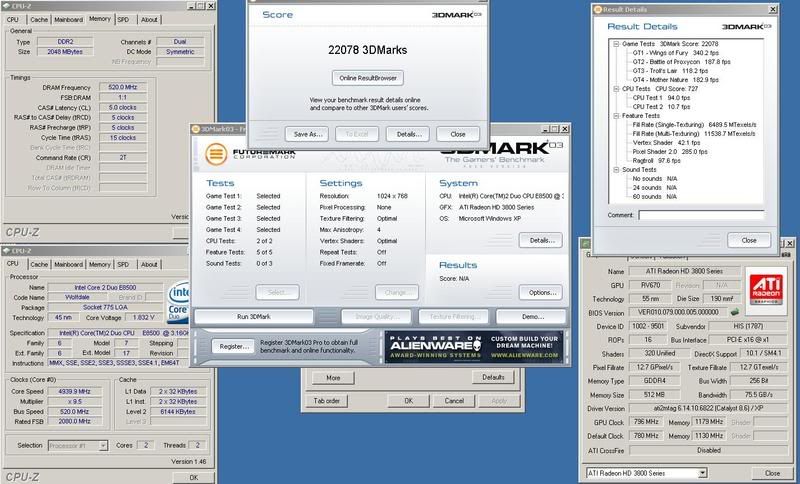
Task: Select CPU tab in CPU-Z memory window
Action: (x=13, y=19)
